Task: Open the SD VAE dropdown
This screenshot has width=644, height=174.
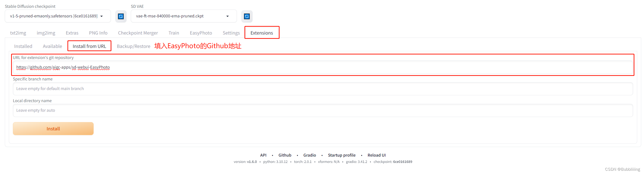Action: click(x=184, y=16)
